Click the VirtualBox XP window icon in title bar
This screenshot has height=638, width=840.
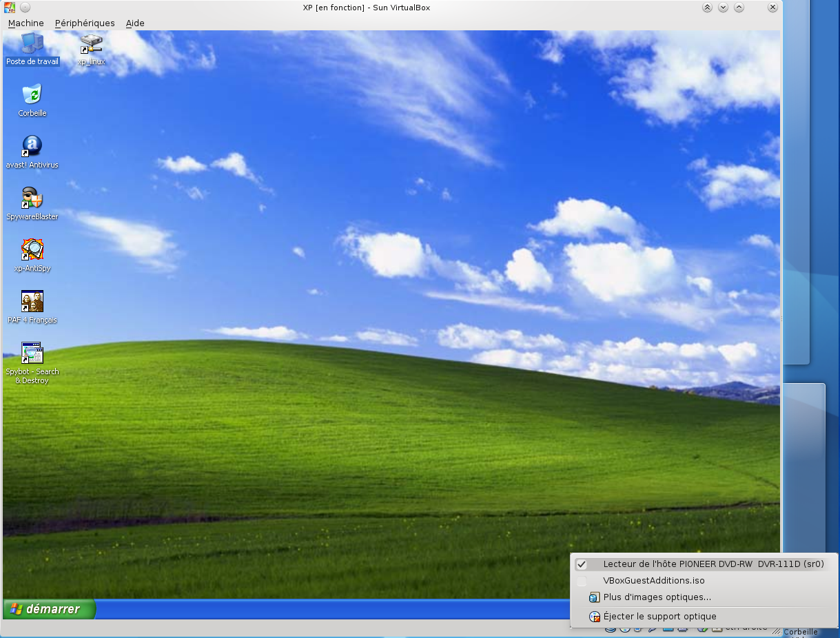[x=10, y=8]
